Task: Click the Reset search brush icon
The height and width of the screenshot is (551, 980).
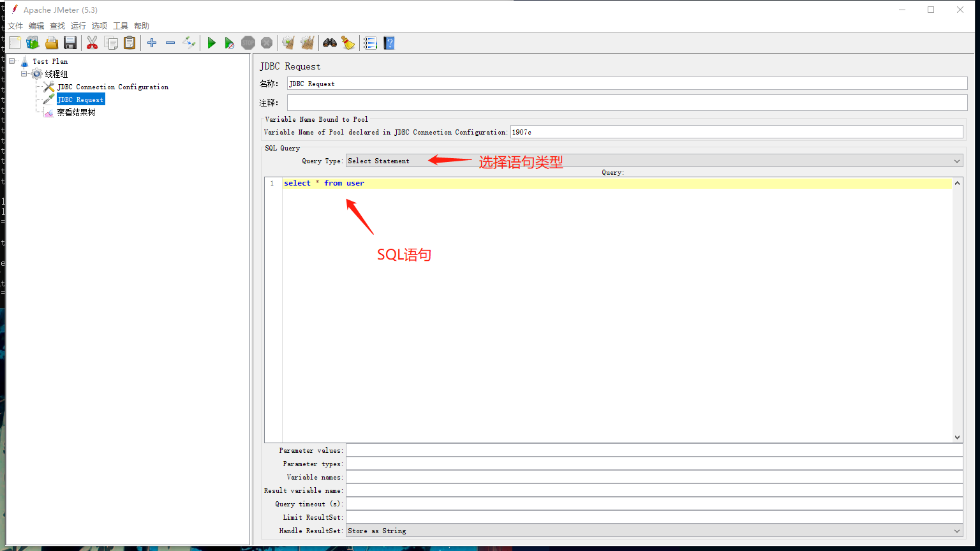Action: click(x=348, y=43)
